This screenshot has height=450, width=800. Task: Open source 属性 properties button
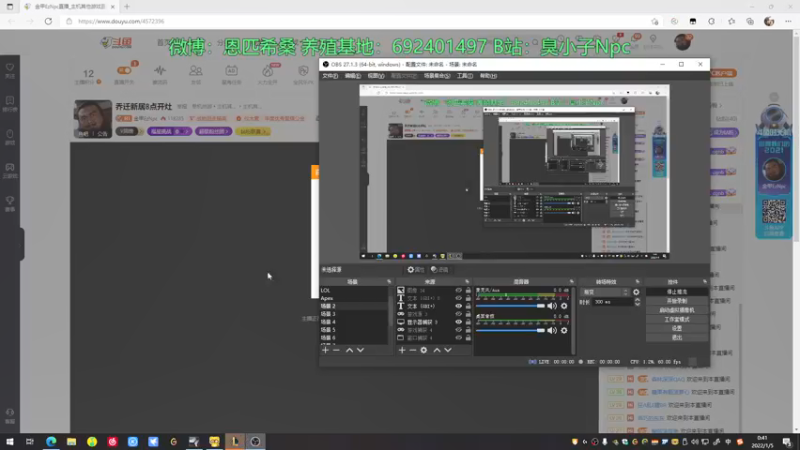pyautogui.click(x=416, y=269)
